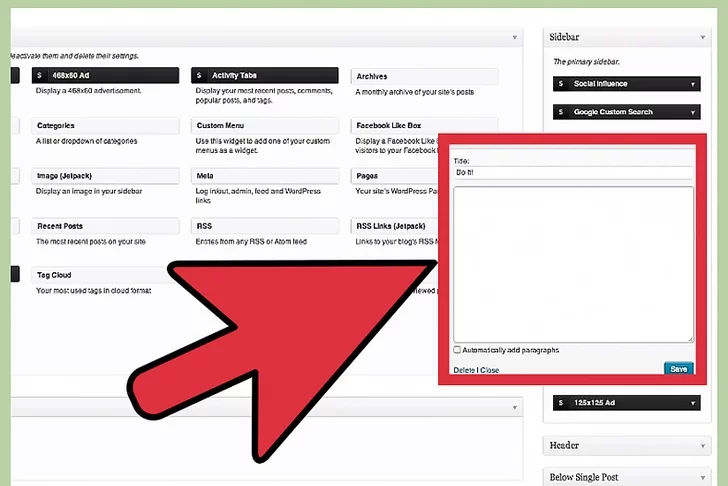Click the Activity Tabs widget dollar icon
Screen dimensions: 728x486
click(200, 76)
